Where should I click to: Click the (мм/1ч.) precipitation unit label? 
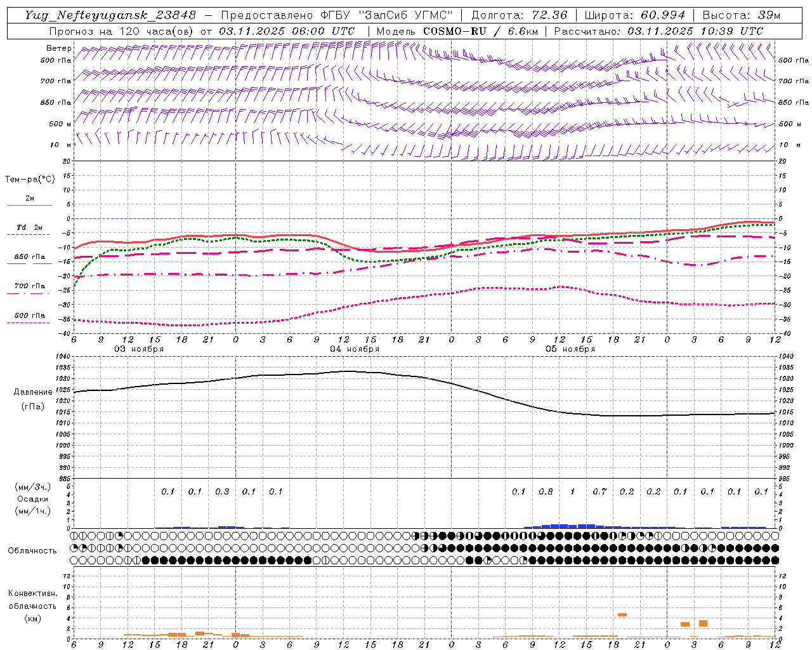33,511
